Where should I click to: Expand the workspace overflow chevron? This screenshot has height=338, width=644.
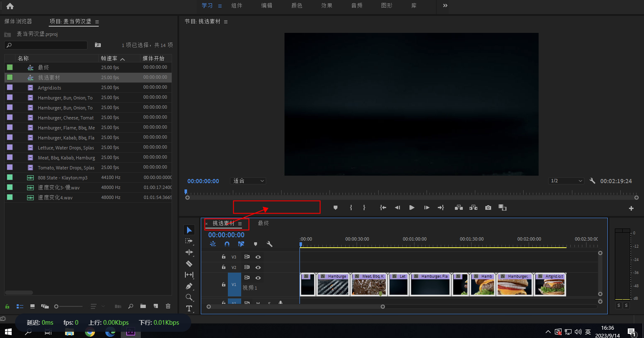pyautogui.click(x=445, y=5)
